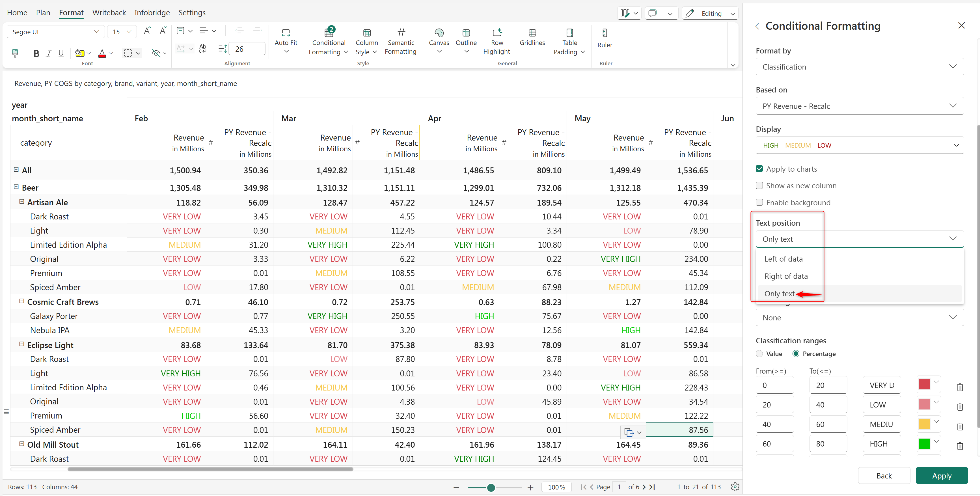Switch to the Writeback tab

coord(109,12)
